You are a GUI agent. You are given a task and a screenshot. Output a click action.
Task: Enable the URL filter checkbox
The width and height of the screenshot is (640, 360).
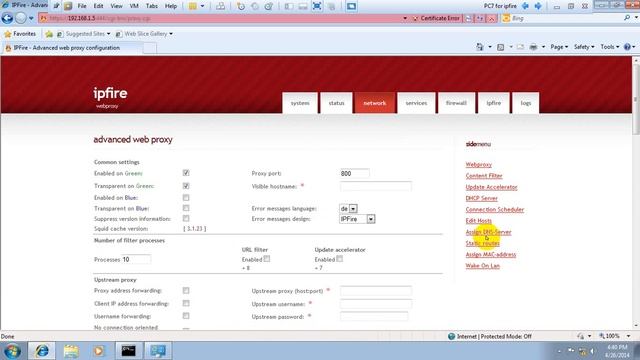267,259
